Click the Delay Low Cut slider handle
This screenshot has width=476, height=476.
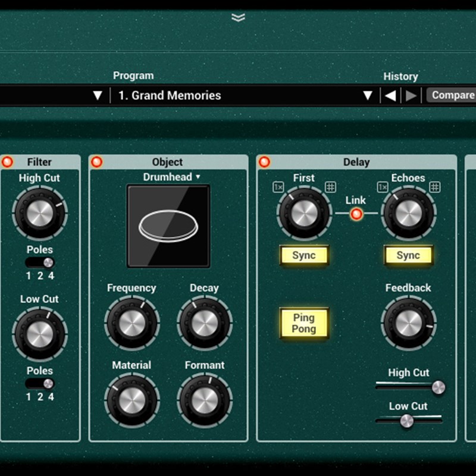pos(406,421)
